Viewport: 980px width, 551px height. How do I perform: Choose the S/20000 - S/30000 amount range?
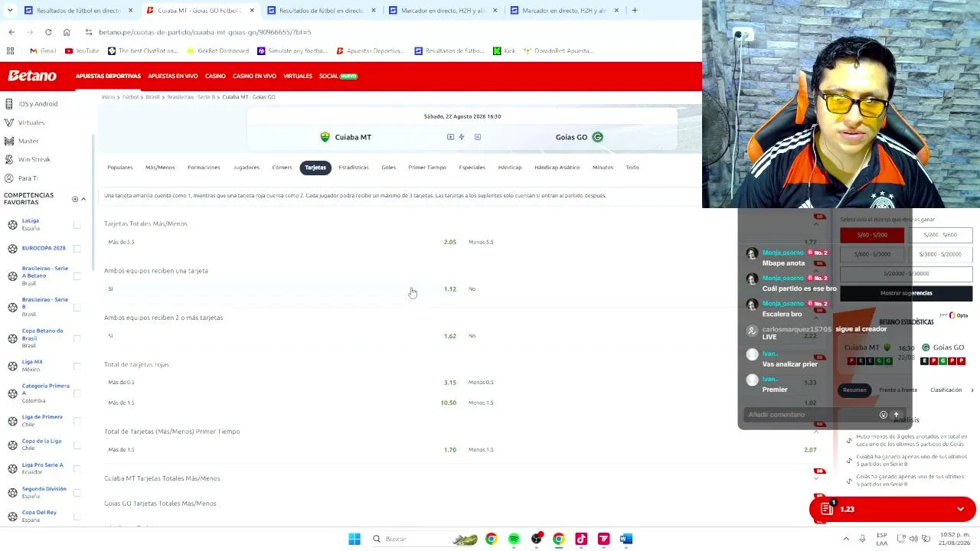(x=906, y=273)
